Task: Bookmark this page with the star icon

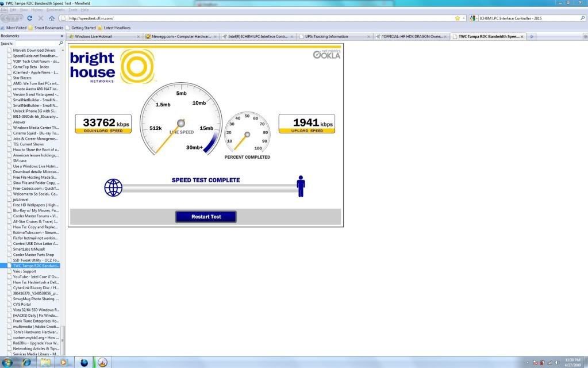Action: [458, 18]
